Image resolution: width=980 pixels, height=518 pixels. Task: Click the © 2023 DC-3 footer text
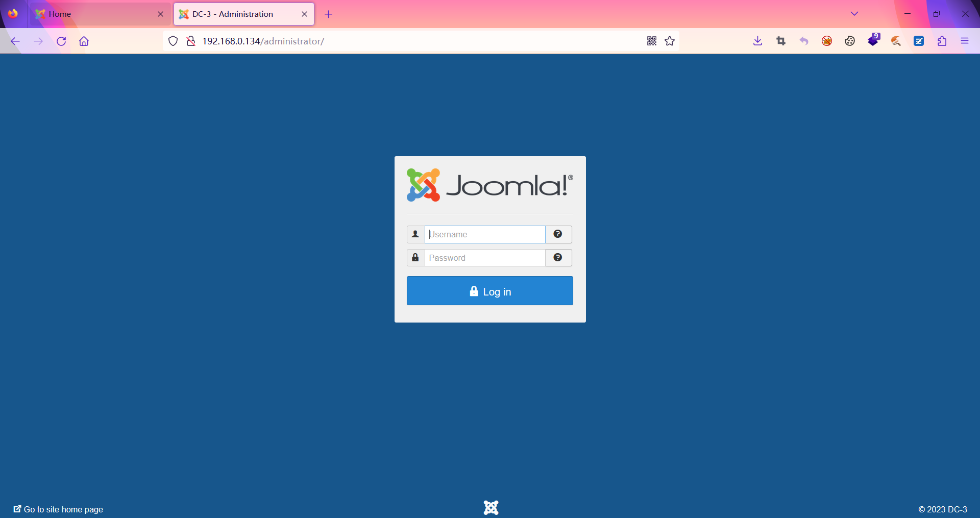pyautogui.click(x=943, y=509)
